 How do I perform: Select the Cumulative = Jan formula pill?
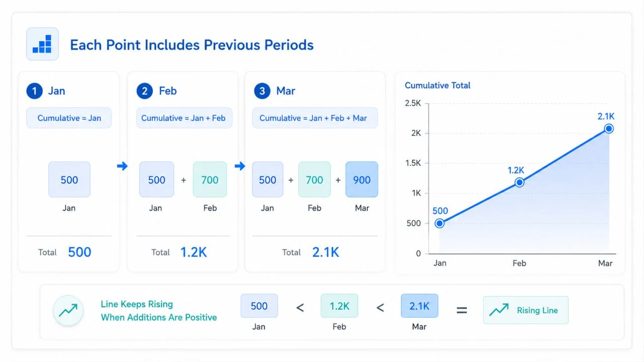coord(69,118)
